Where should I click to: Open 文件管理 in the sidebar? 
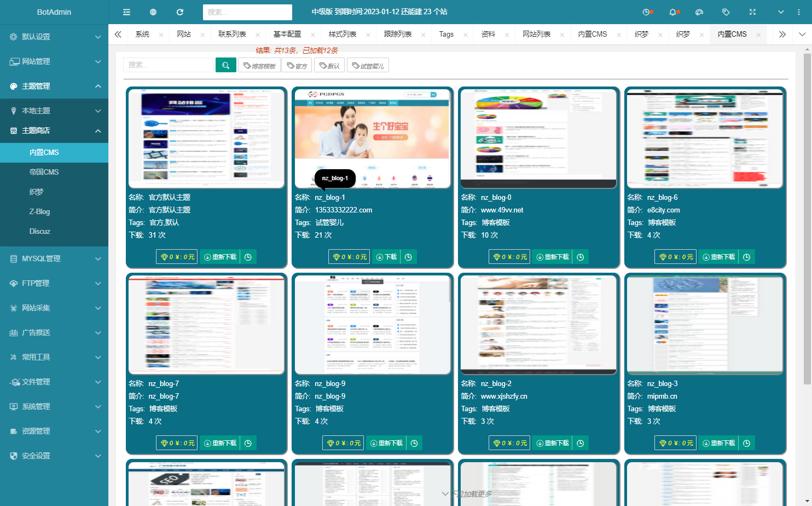54,382
